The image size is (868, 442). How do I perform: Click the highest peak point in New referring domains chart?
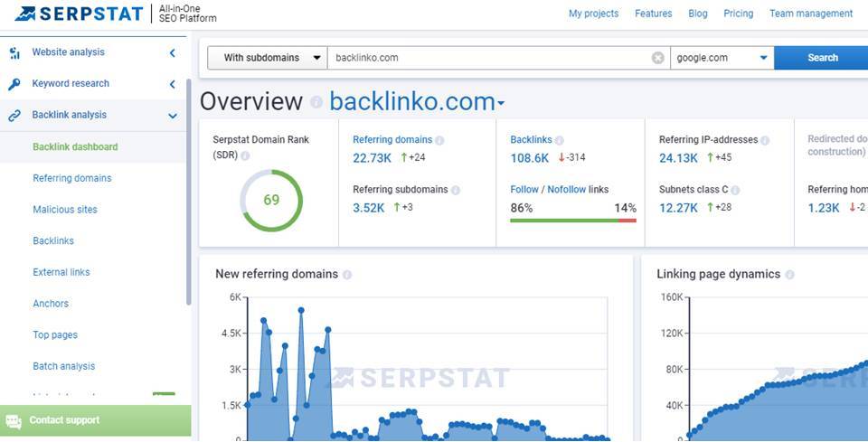pos(301,310)
